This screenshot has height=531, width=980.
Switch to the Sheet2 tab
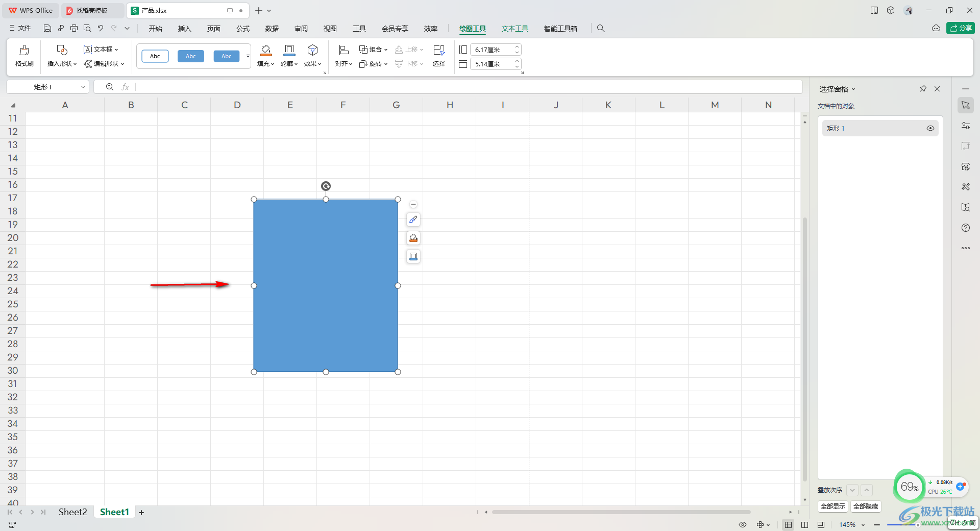pyautogui.click(x=72, y=512)
